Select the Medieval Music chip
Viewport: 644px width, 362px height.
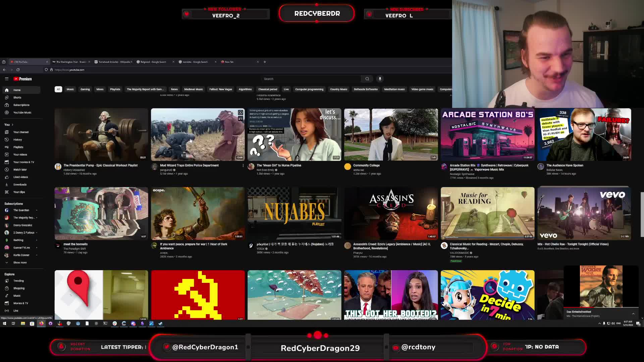(x=194, y=89)
